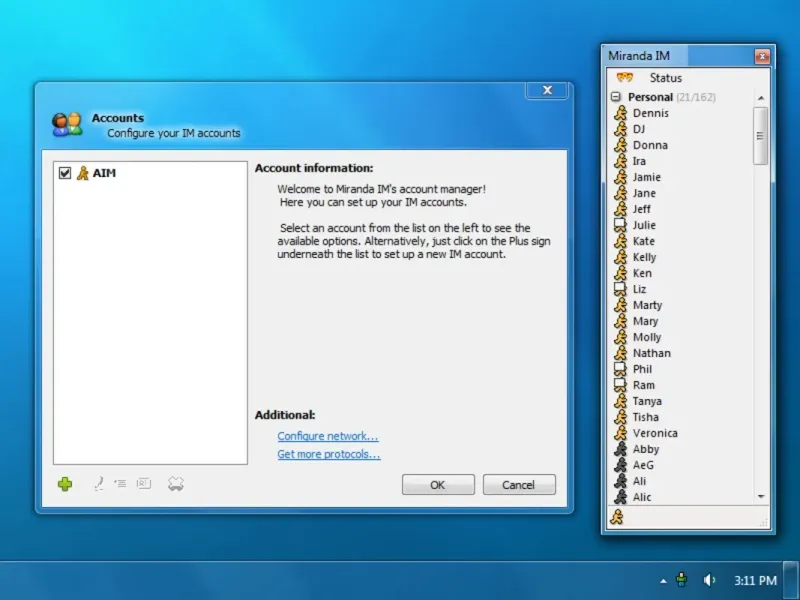Open the Configure network link

328,436
